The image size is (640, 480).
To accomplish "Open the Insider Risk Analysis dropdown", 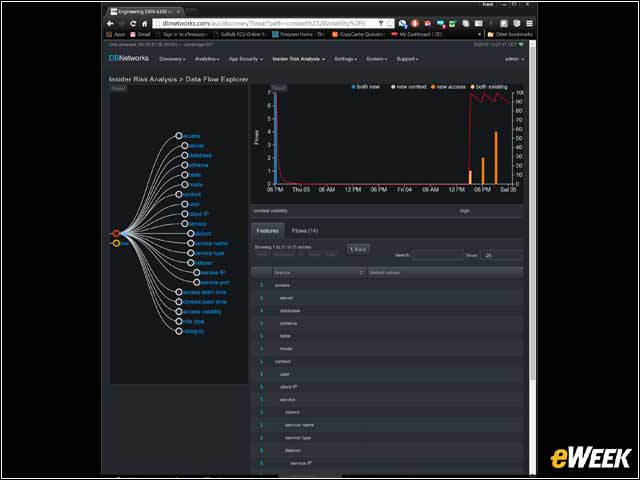I will click(299, 59).
